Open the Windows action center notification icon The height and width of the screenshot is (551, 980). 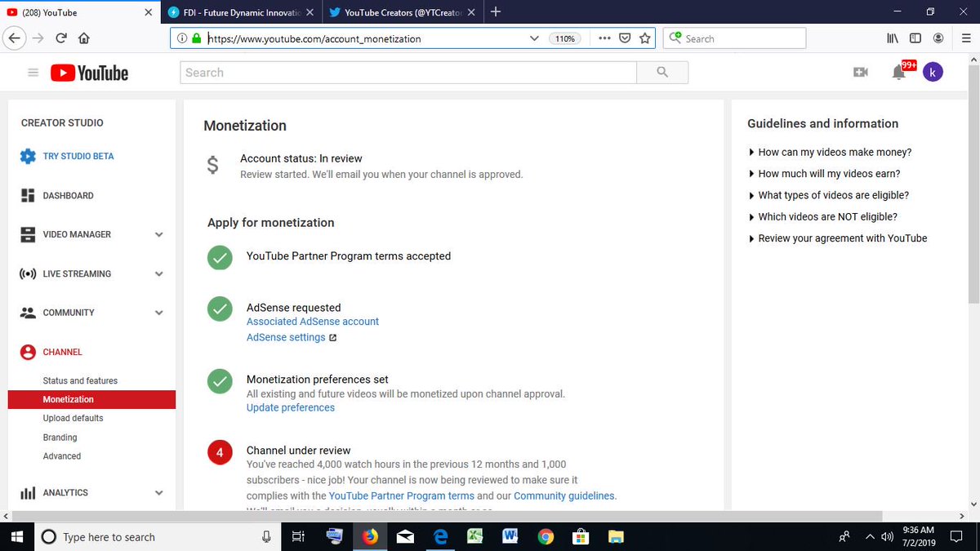955,536
